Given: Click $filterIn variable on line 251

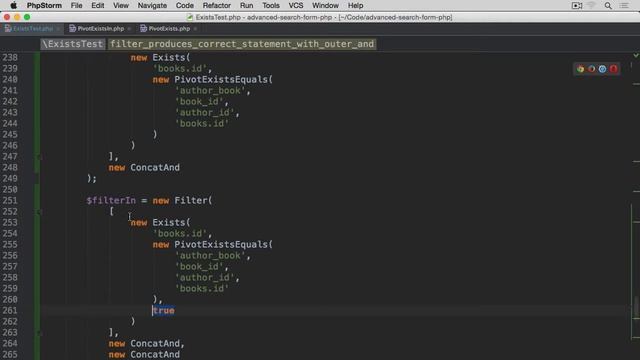Looking at the screenshot, I should point(111,201).
